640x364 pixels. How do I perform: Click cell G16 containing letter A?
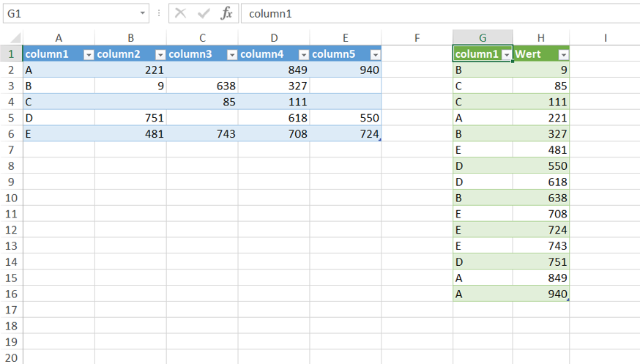483,294
